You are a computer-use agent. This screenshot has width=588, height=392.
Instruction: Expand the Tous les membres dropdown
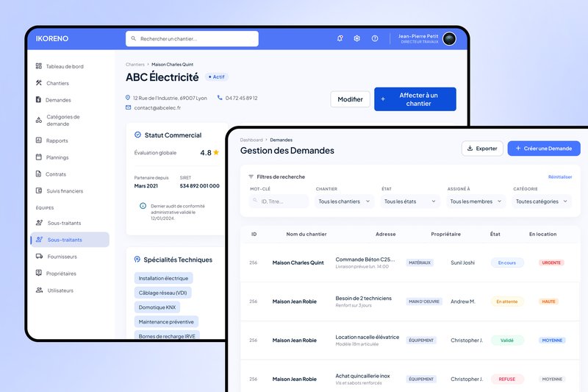[x=476, y=202]
